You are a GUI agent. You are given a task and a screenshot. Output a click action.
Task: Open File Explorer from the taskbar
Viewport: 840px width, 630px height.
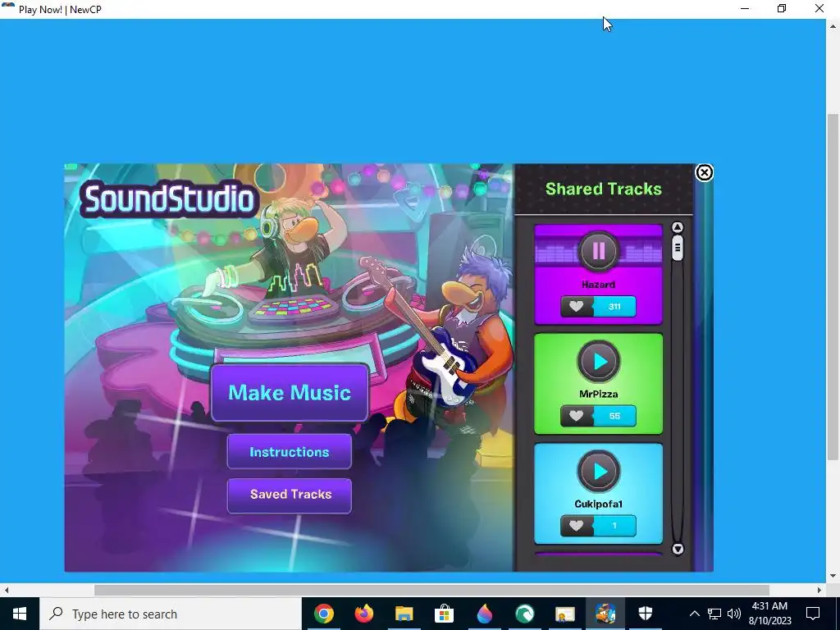[404, 614]
